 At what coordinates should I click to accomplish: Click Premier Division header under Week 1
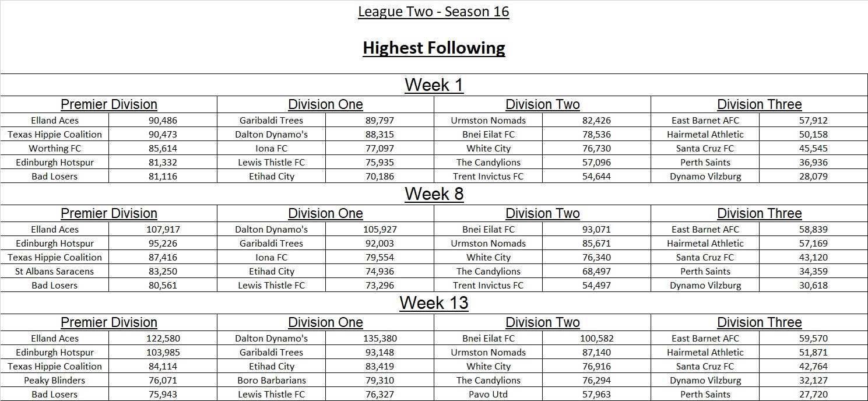(x=109, y=105)
